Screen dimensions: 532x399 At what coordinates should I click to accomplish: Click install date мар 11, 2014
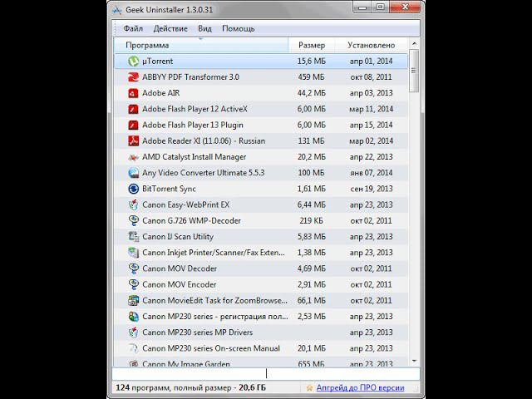(x=372, y=109)
